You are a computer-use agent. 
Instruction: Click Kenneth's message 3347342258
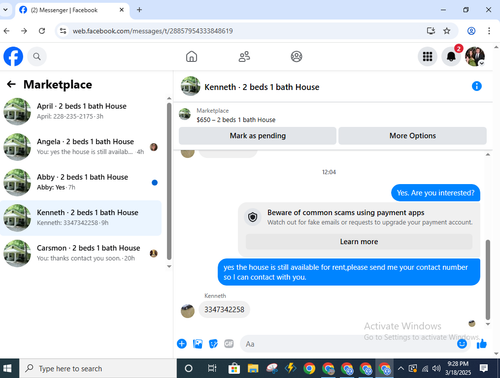click(x=224, y=309)
